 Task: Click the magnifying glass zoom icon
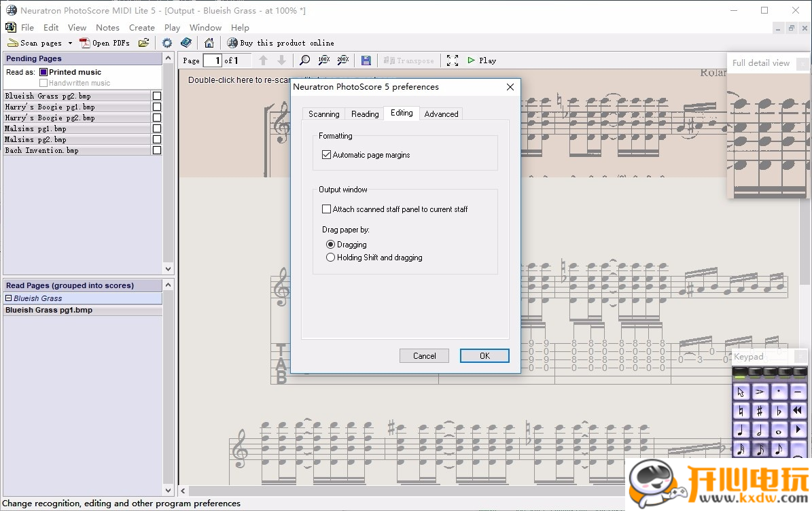[x=305, y=60]
